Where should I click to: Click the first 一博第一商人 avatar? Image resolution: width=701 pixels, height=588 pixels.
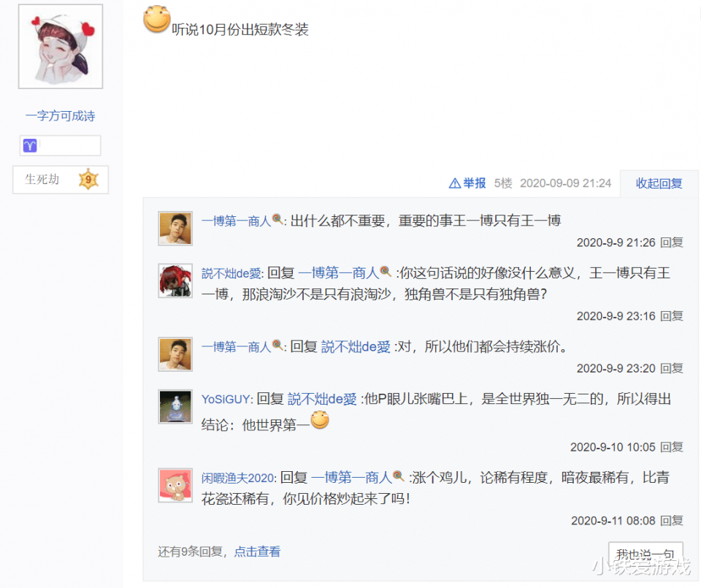[175, 228]
